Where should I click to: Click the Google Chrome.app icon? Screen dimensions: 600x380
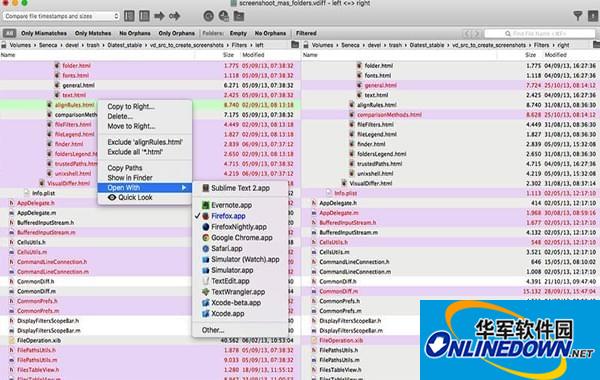(205, 238)
